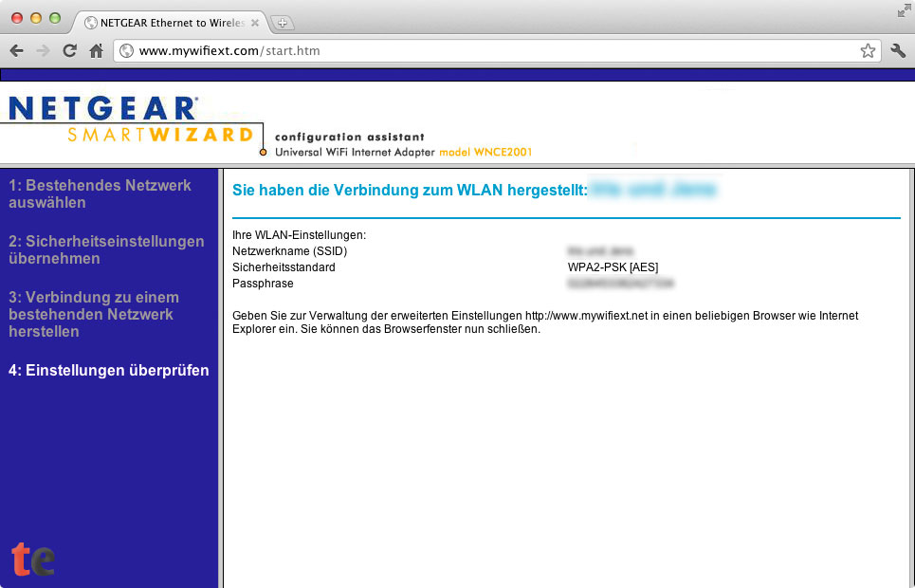Minimize the window with the yellow button
Image resolution: width=915 pixels, height=588 pixels.
(x=36, y=18)
